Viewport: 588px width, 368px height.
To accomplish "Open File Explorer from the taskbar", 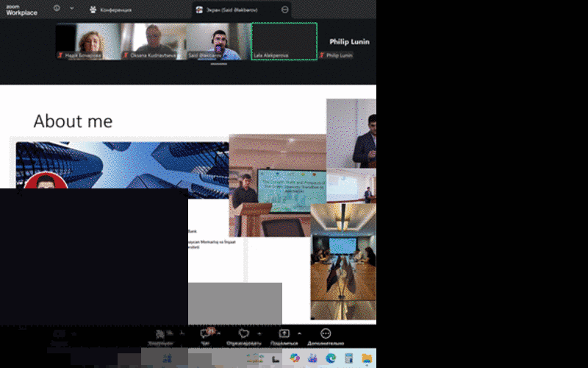I will coord(366,358).
